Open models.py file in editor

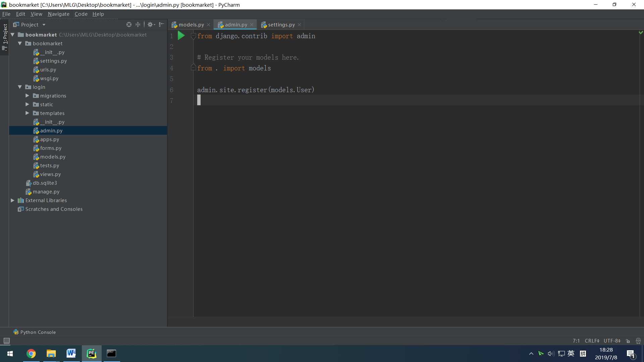point(191,24)
